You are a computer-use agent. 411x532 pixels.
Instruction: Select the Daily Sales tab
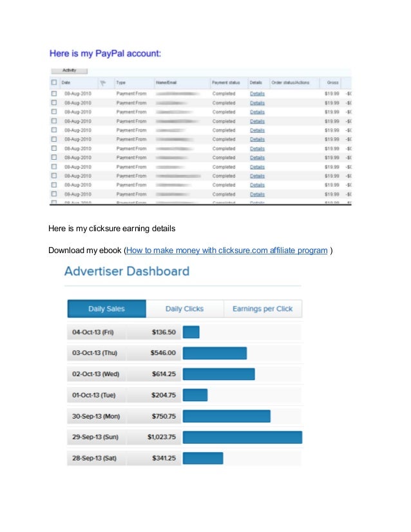pyautogui.click(x=106, y=309)
